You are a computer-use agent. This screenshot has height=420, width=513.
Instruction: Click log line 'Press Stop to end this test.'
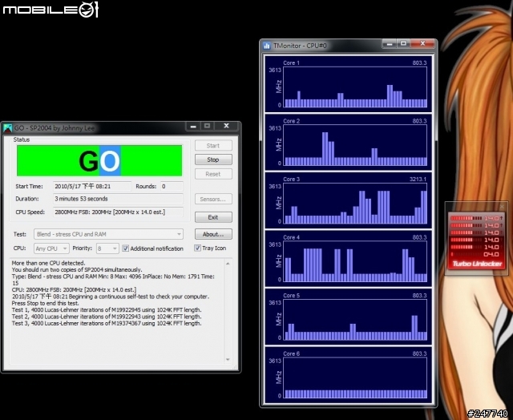point(46,303)
